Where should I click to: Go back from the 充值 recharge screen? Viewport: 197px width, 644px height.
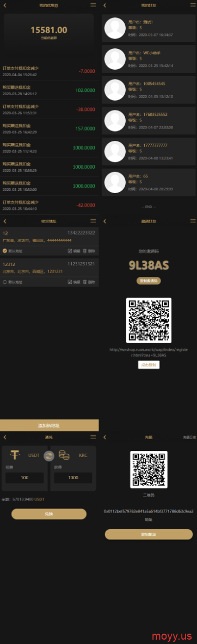104,437
